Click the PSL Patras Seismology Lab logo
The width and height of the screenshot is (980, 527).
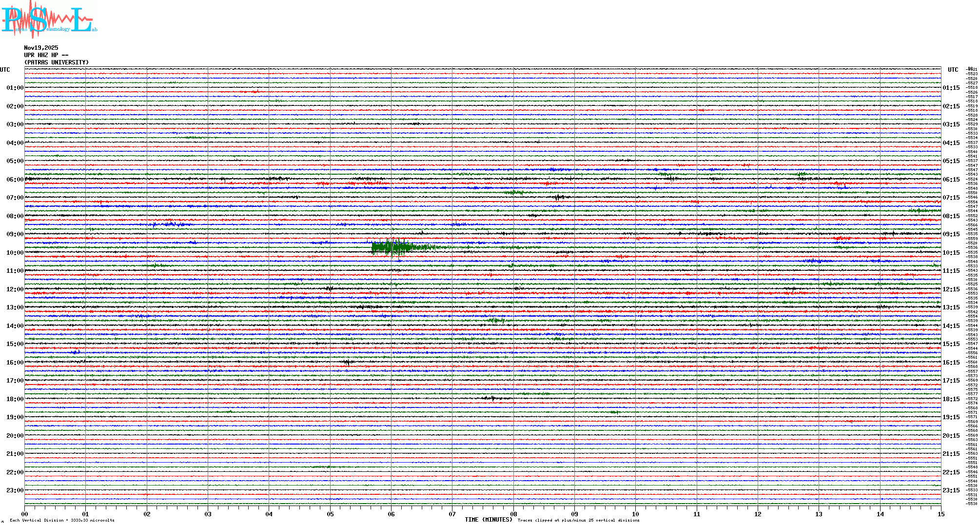point(48,20)
